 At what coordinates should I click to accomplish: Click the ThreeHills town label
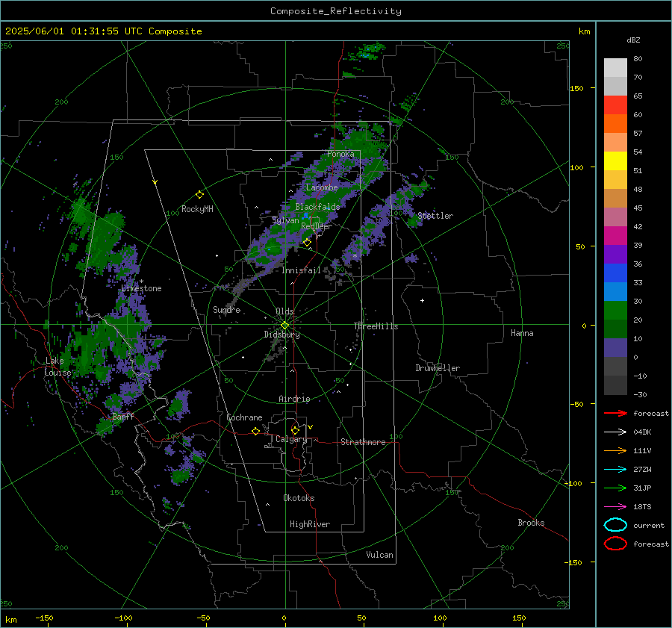coord(376,326)
